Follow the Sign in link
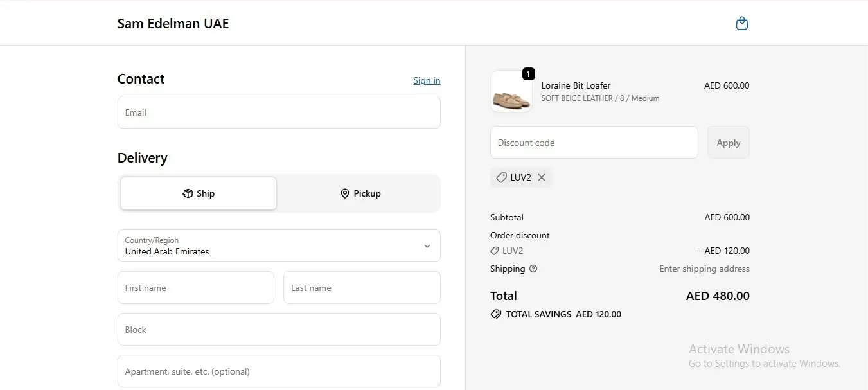868x390 pixels. (427, 80)
